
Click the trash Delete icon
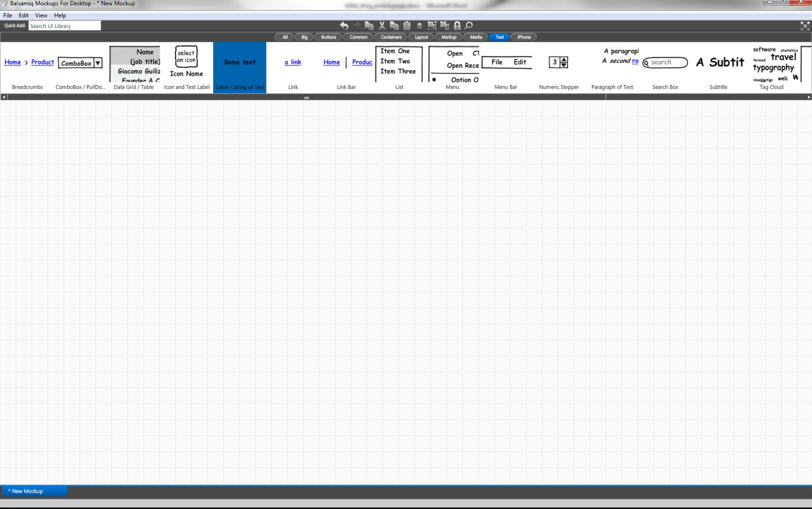419,25
